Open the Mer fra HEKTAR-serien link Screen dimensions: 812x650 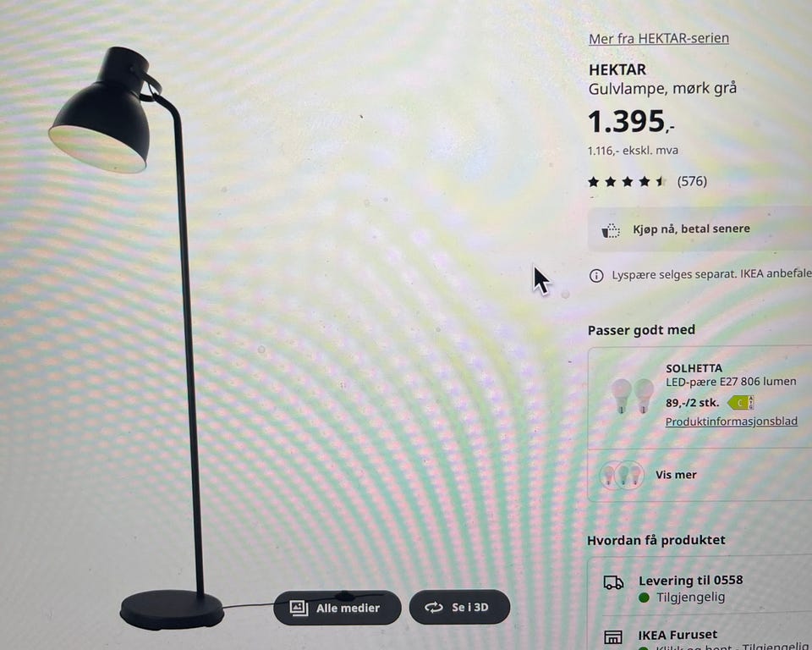(659, 39)
